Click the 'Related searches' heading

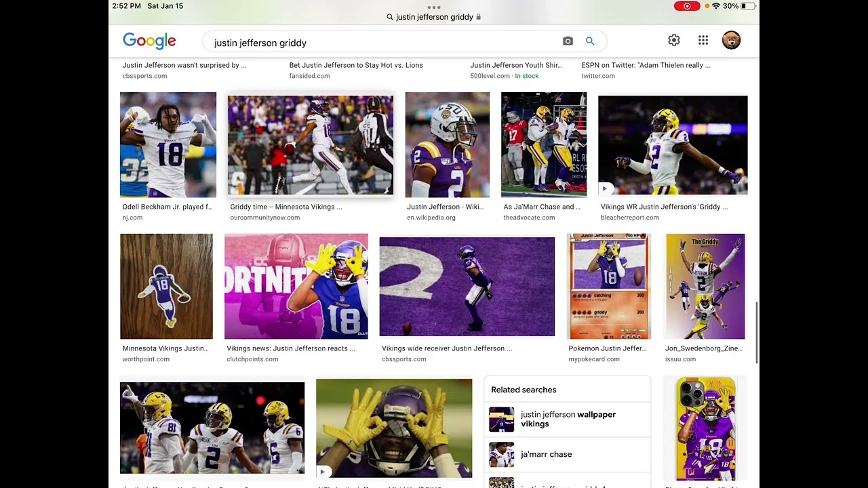pos(524,390)
